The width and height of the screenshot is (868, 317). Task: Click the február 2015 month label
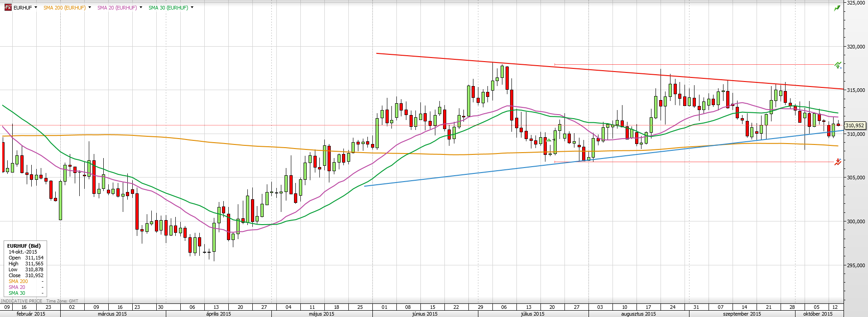(31, 314)
